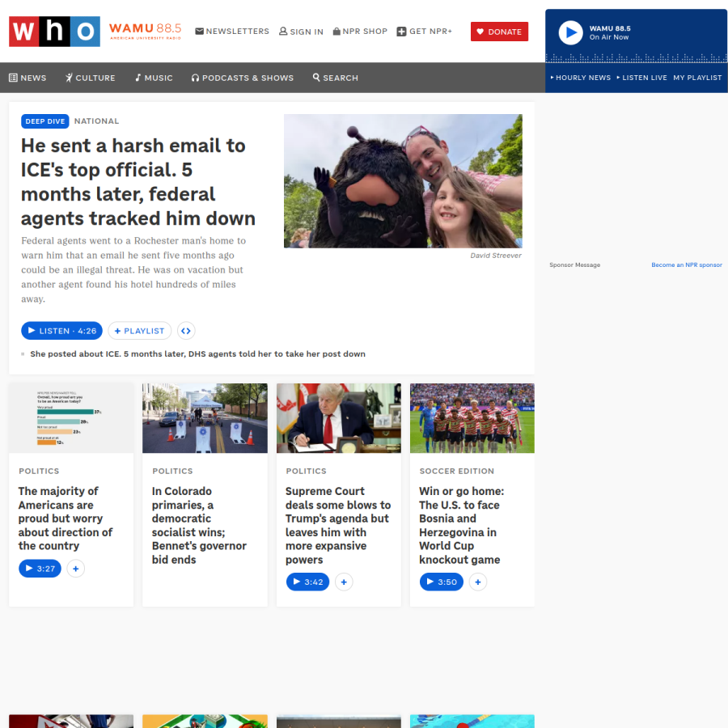Open Newsletters link with envelope icon

(232, 32)
